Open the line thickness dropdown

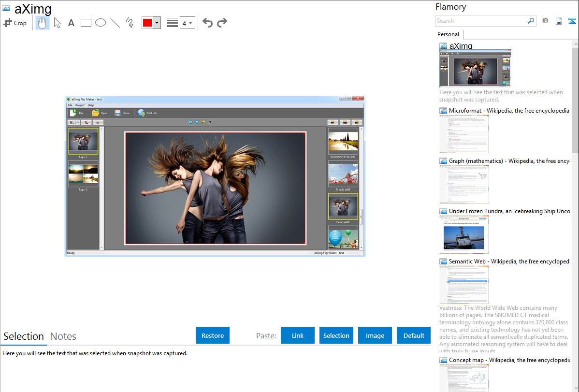(187, 23)
